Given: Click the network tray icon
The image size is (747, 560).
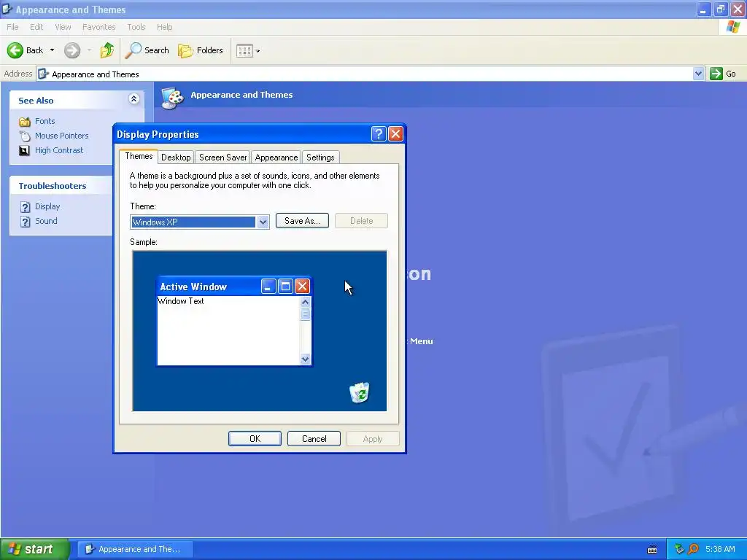Looking at the screenshot, I should 679,549.
